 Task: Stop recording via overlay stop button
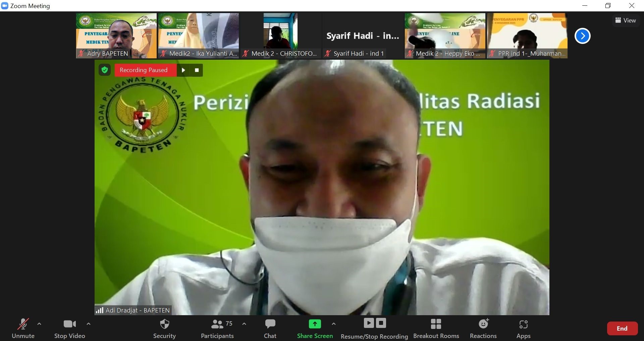click(x=197, y=70)
